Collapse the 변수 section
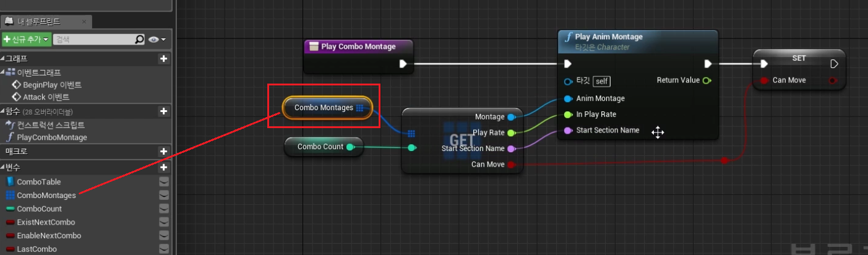The image size is (868, 255). [x=2, y=167]
